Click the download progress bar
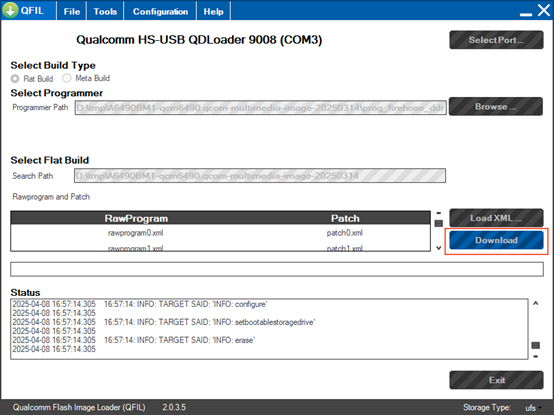The image size is (554, 415). (277, 269)
